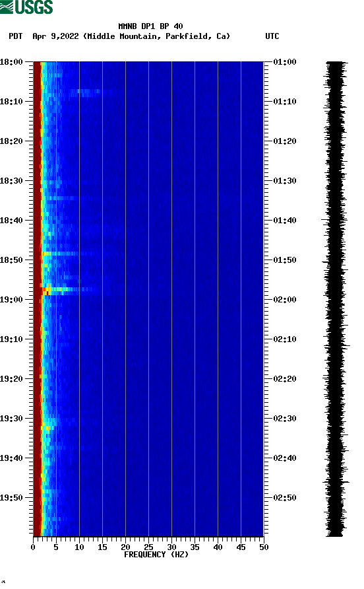Click the '02:50' UTC time label
This screenshot has width=364, height=589.
point(285,498)
